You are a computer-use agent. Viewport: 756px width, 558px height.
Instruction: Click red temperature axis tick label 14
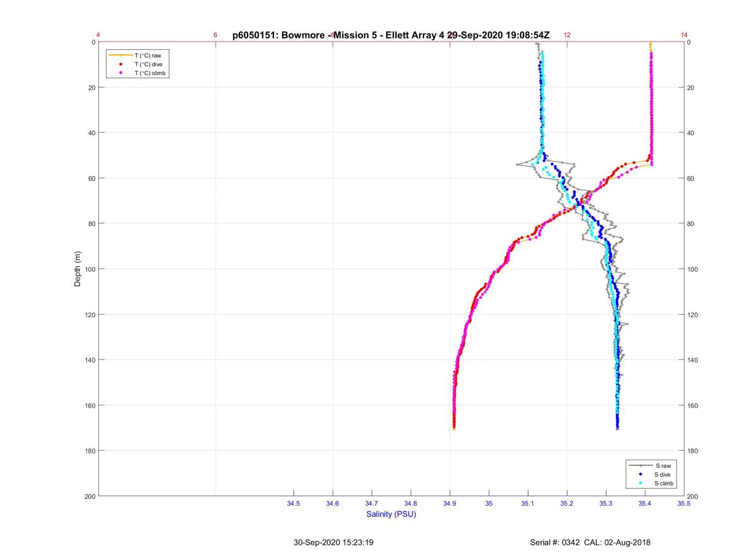(x=684, y=35)
